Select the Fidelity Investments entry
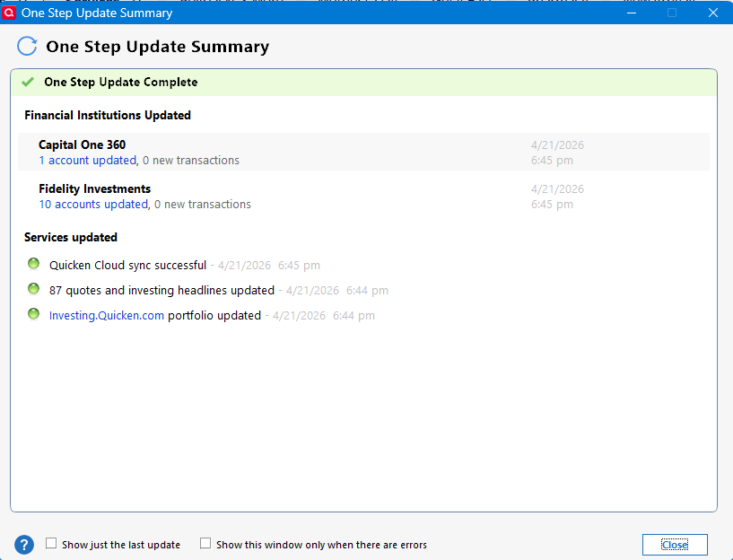The width and height of the screenshot is (733, 560). coord(363,197)
